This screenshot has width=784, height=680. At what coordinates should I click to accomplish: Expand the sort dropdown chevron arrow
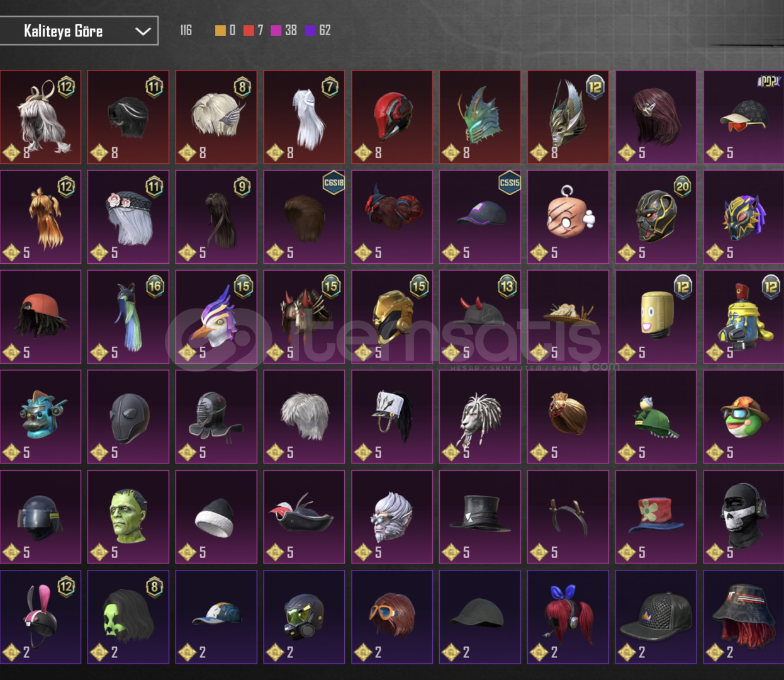point(143,31)
